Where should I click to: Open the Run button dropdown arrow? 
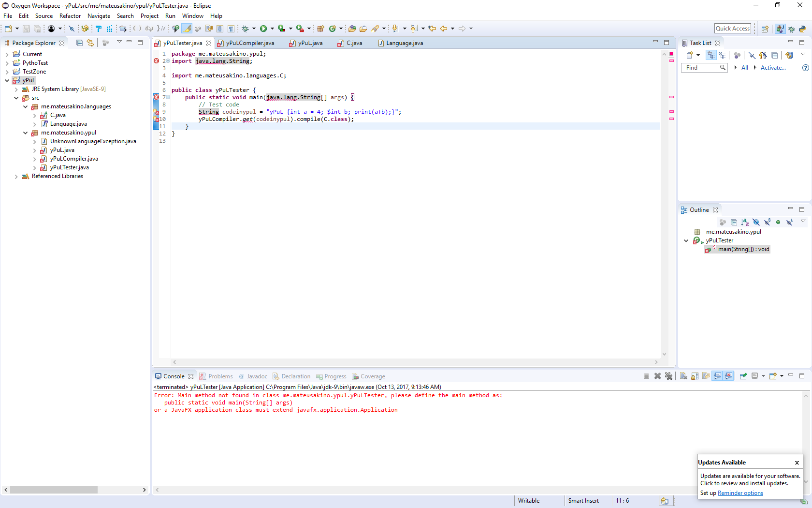[272, 29]
